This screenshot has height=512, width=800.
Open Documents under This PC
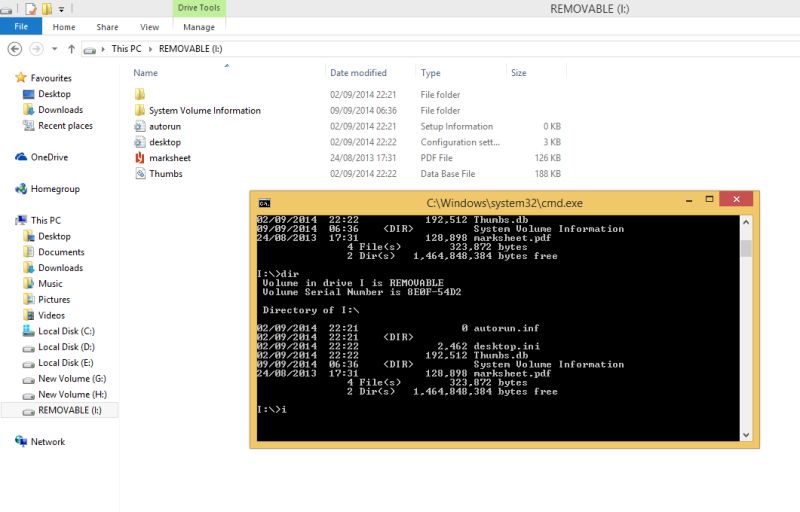tap(61, 252)
